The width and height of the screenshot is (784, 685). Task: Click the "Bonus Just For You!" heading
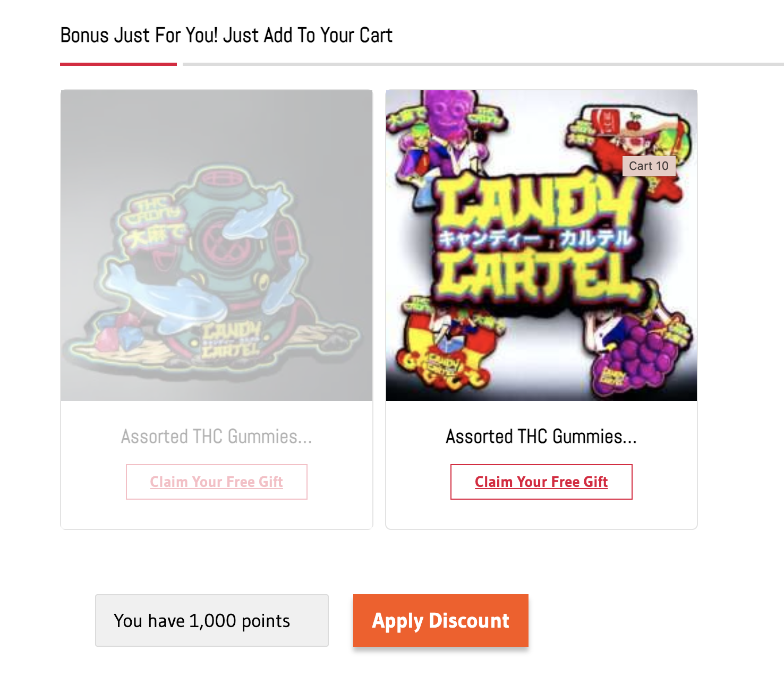226,35
